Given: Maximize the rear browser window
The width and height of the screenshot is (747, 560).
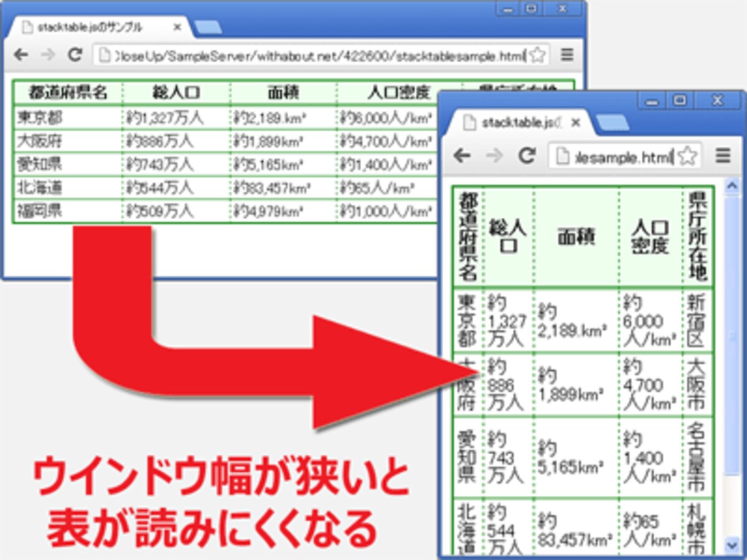Looking at the screenshot, I should click(531, 9).
